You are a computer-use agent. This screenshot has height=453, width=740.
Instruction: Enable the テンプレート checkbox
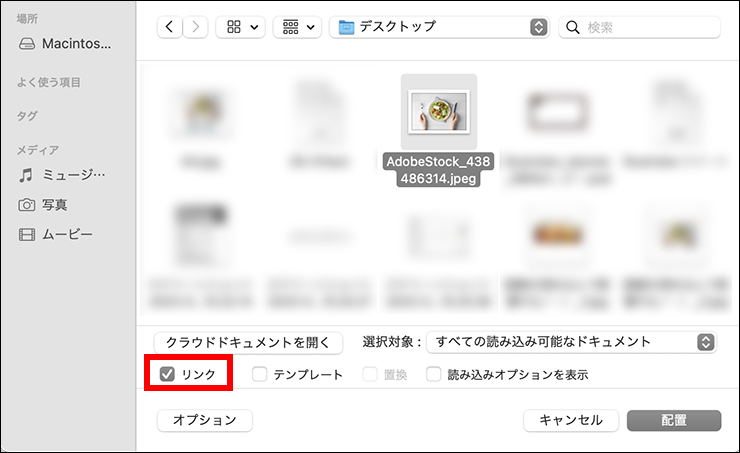260,374
